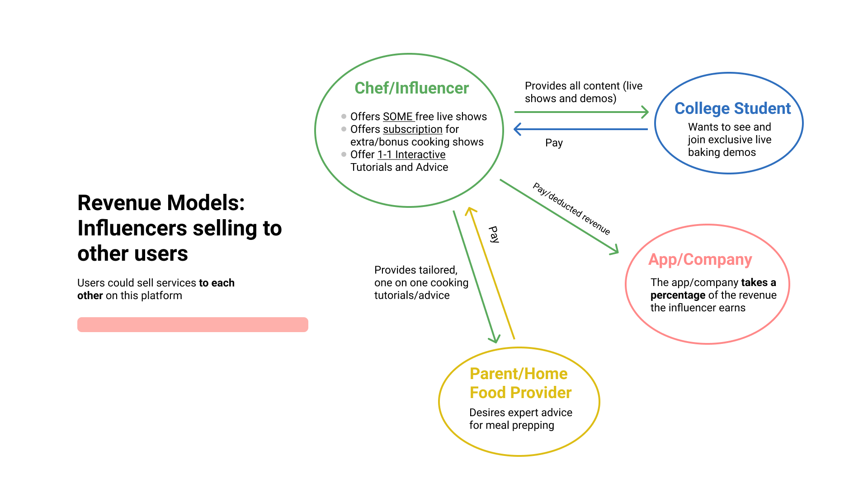868x488 pixels.
Task: Click the App/Company heading text
Action: pos(700,259)
